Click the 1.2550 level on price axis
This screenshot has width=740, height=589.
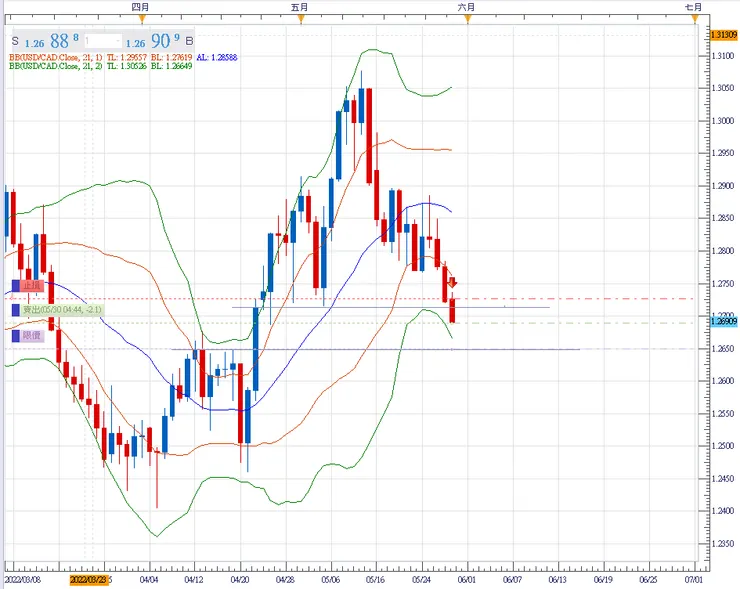point(723,414)
